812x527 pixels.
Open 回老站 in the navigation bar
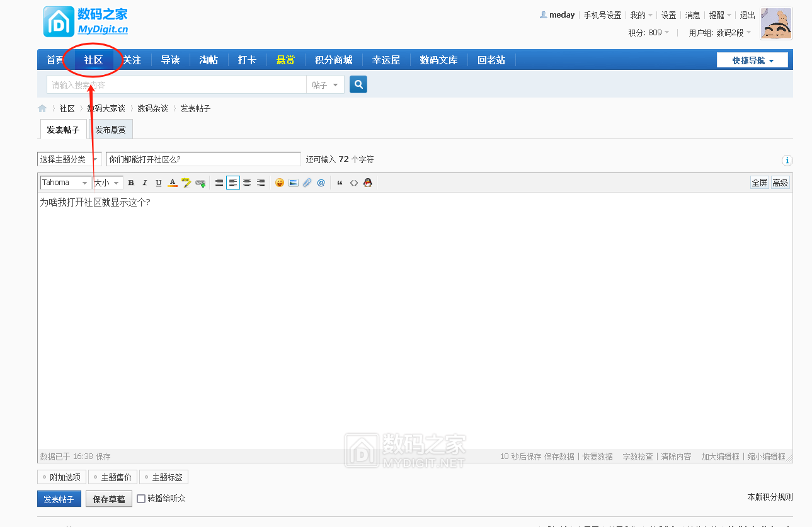pyautogui.click(x=491, y=60)
